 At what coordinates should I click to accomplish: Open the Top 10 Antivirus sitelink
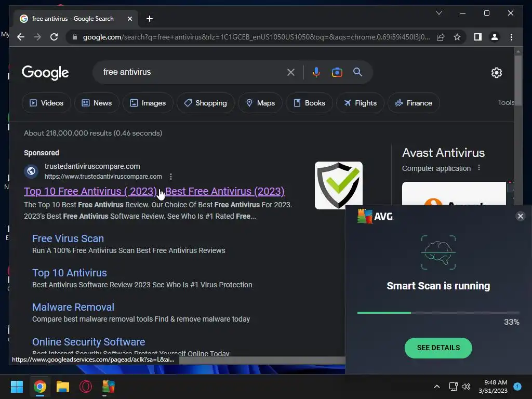[70, 273]
